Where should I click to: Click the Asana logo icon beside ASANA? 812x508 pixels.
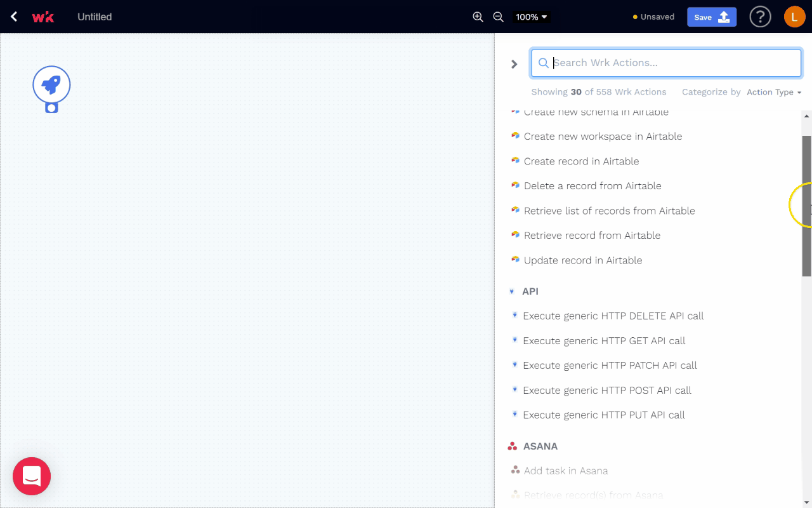click(x=513, y=446)
